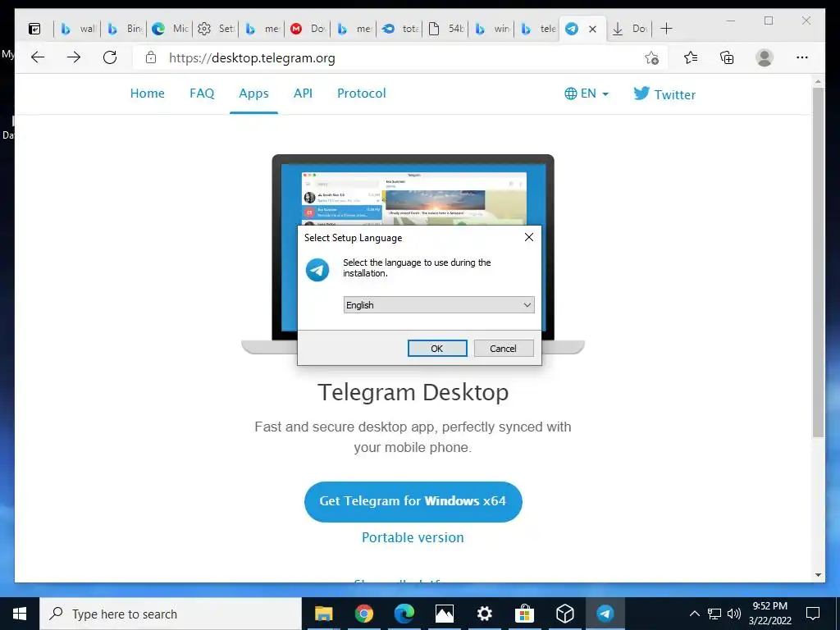The height and width of the screenshot is (630, 840).
Task: Switch to the 'Bin' tab
Action: [124, 29]
